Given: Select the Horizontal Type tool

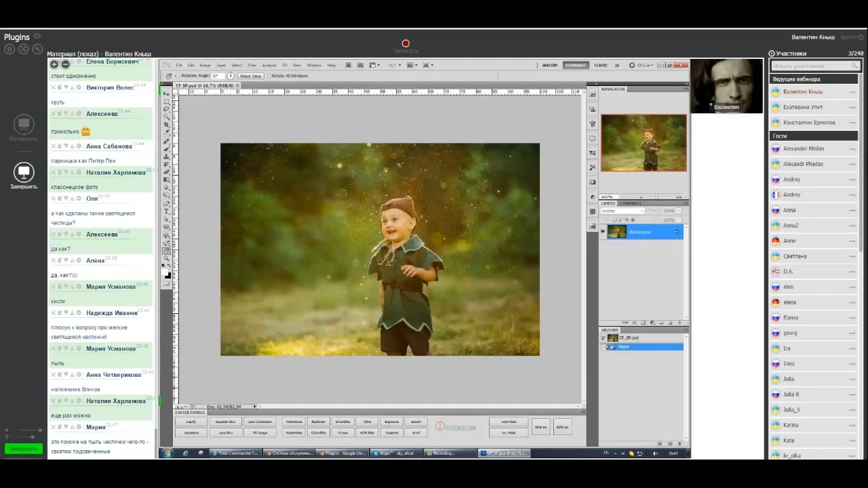Looking at the screenshot, I should 167,211.
